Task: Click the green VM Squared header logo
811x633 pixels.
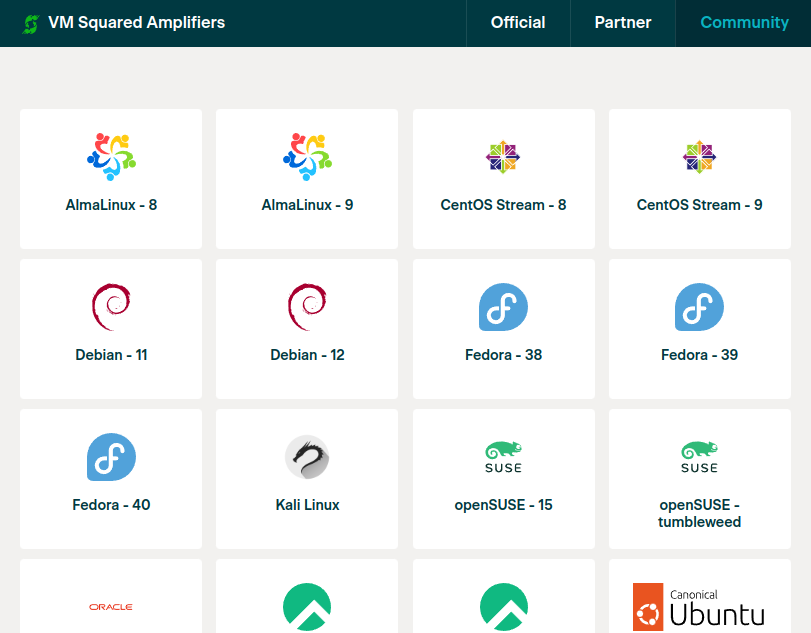Action: coord(31,23)
